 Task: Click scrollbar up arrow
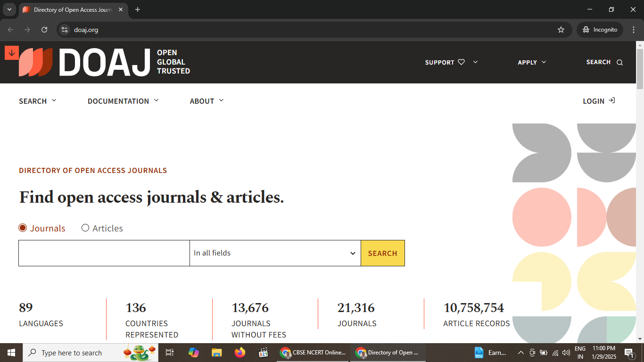tap(640, 45)
